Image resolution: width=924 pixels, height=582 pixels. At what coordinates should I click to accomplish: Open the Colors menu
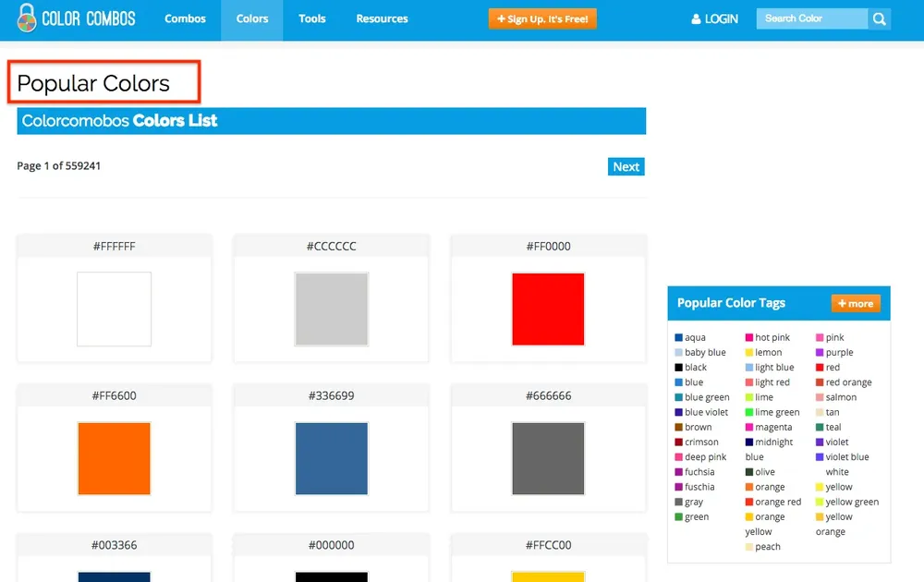tap(252, 18)
